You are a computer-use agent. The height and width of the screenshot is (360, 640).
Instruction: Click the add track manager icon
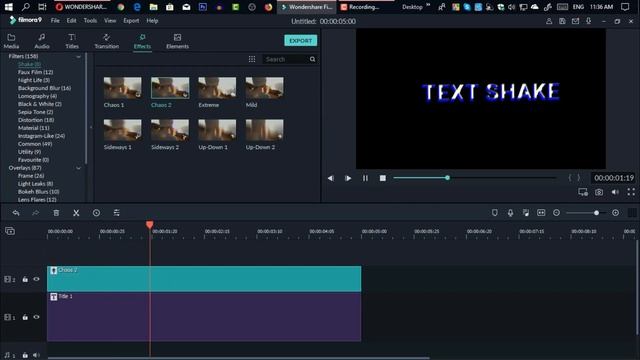pos(10,231)
